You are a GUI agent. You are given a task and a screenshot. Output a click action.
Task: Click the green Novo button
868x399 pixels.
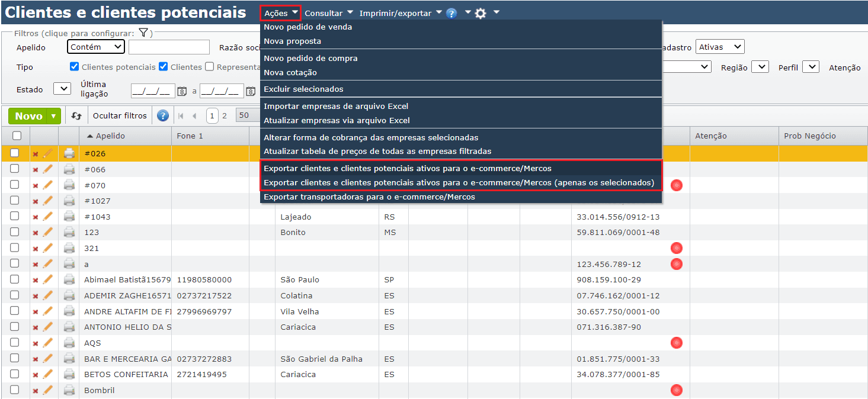(28, 116)
